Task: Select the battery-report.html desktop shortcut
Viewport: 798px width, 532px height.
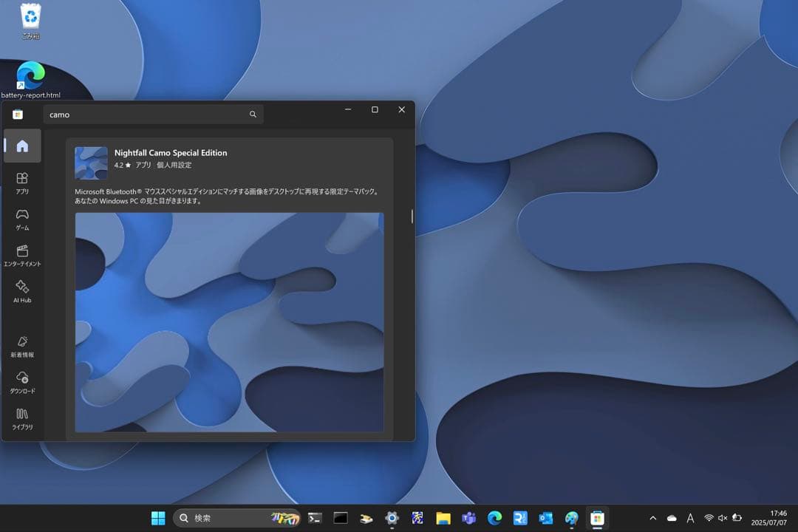Action: [30, 80]
